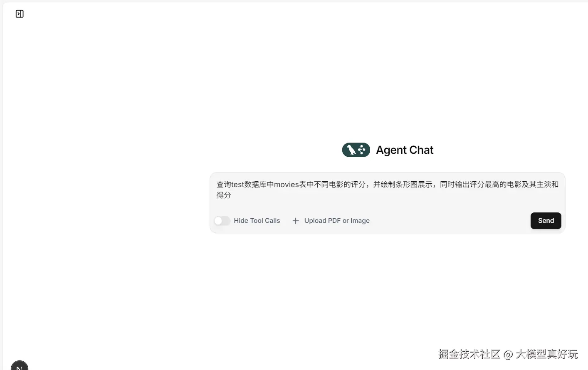
Task: Click the plus icon for uploading files
Action: [296, 221]
